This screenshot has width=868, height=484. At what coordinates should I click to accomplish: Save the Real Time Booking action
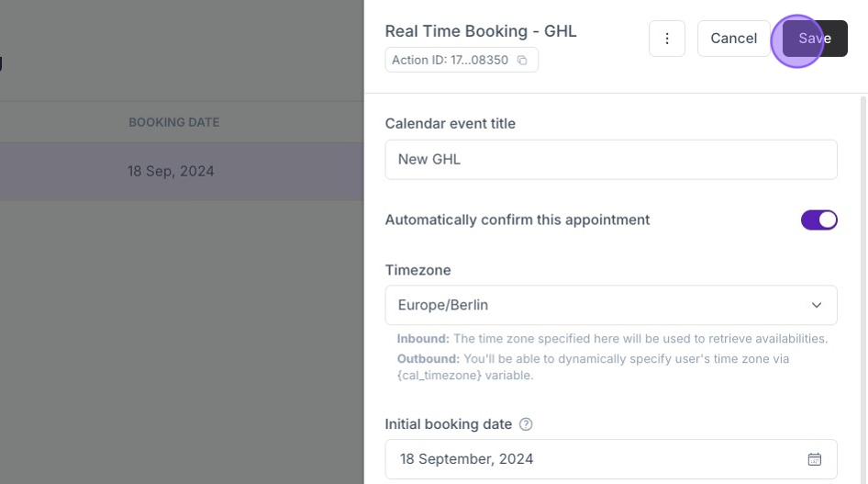pos(814,39)
